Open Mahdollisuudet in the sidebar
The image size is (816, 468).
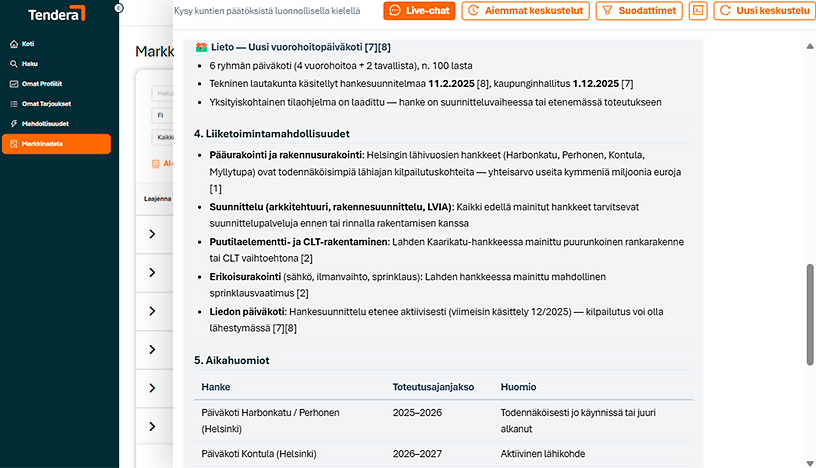click(44, 123)
